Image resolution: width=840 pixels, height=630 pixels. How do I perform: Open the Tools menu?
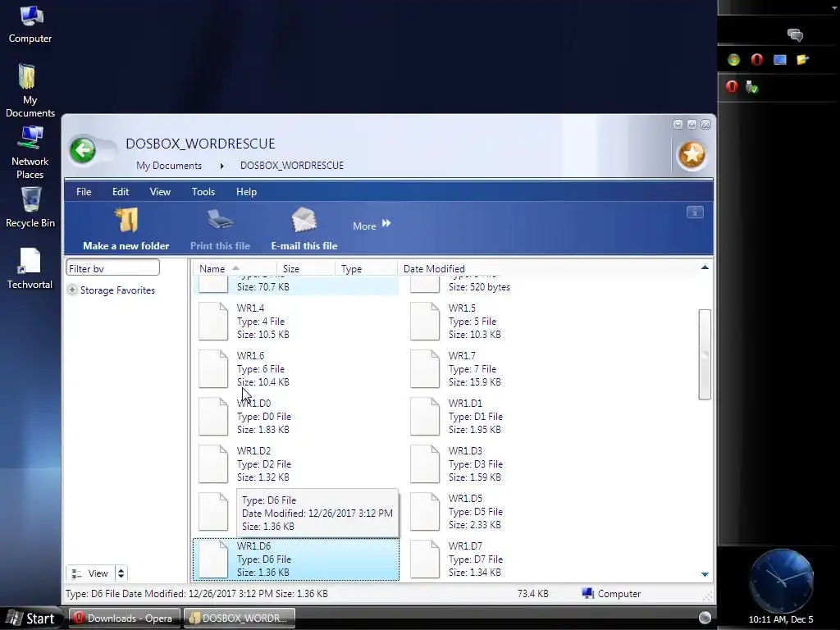(203, 192)
